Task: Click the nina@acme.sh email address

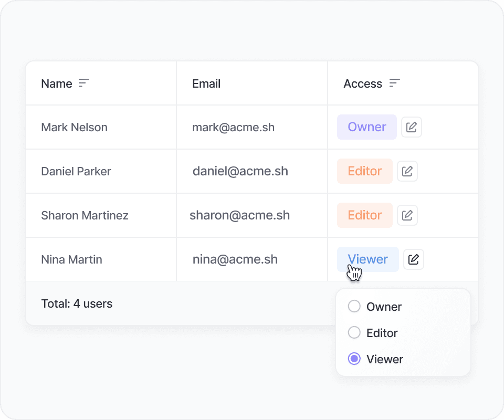Action: [x=235, y=259]
